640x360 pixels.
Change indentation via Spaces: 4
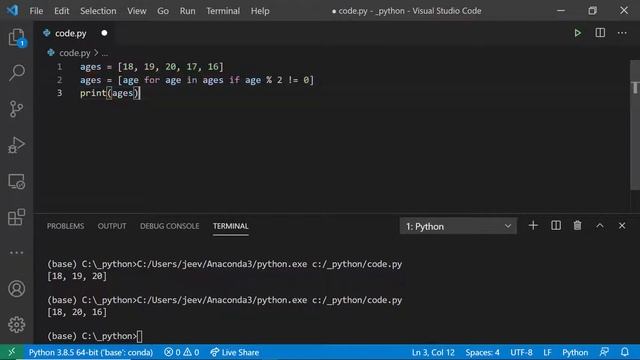point(482,352)
